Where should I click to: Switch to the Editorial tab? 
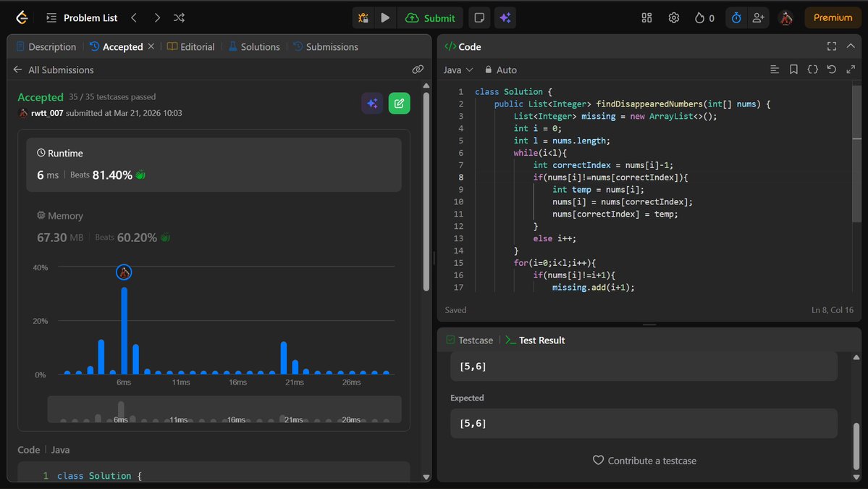click(190, 46)
